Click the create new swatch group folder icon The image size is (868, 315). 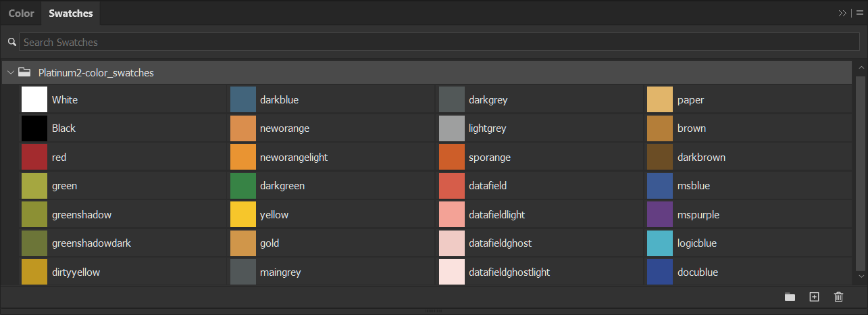[x=790, y=297]
